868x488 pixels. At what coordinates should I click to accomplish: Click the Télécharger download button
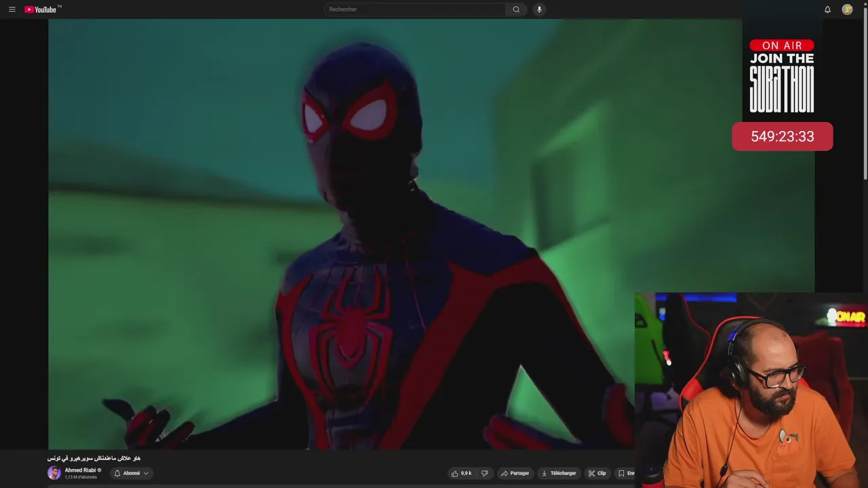(x=559, y=473)
